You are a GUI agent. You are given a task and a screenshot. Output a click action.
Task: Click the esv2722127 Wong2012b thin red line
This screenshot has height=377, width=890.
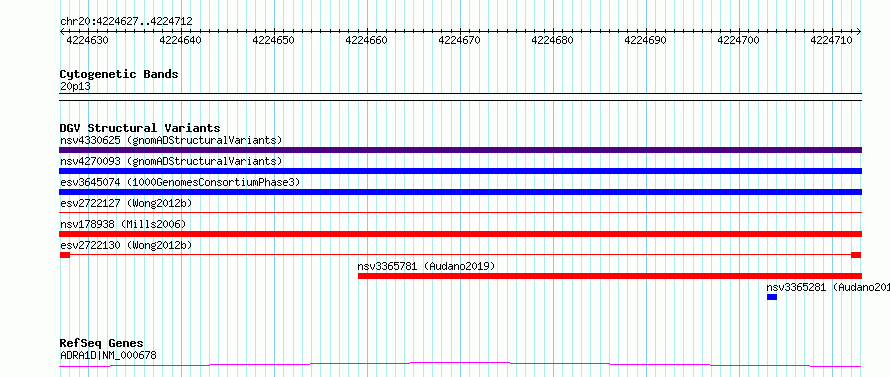460,213
